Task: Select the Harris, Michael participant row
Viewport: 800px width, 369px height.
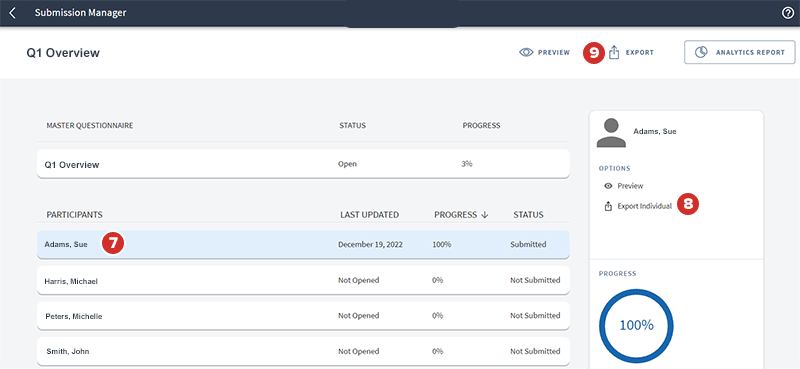Action: [303, 280]
